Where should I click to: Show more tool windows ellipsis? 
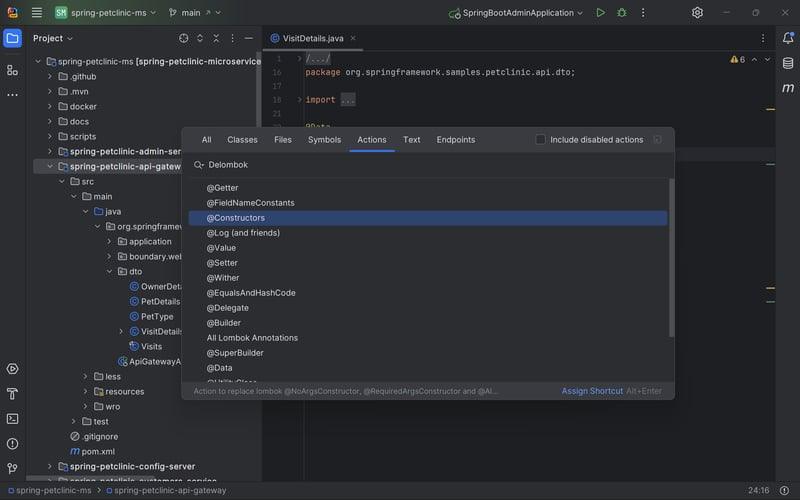tap(12, 95)
